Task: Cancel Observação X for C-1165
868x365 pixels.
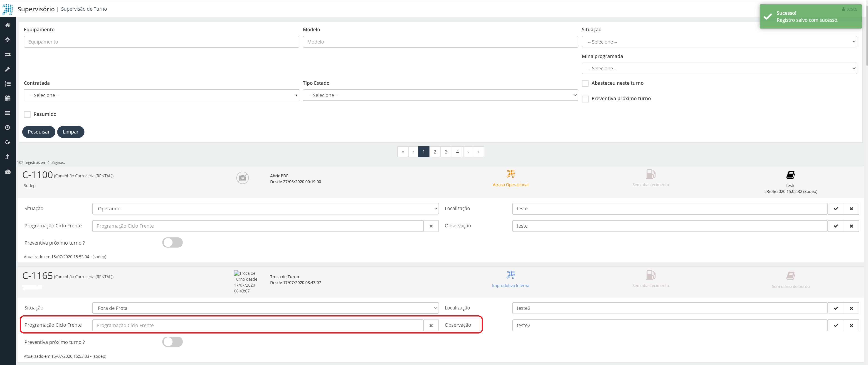Action: pyautogui.click(x=851, y=325)
